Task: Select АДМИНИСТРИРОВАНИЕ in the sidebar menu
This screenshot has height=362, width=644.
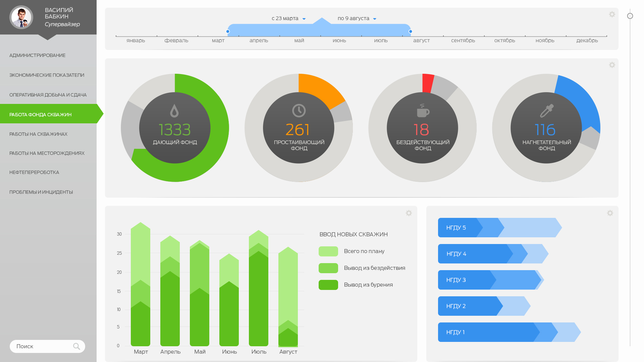Action: coord(38,55)
